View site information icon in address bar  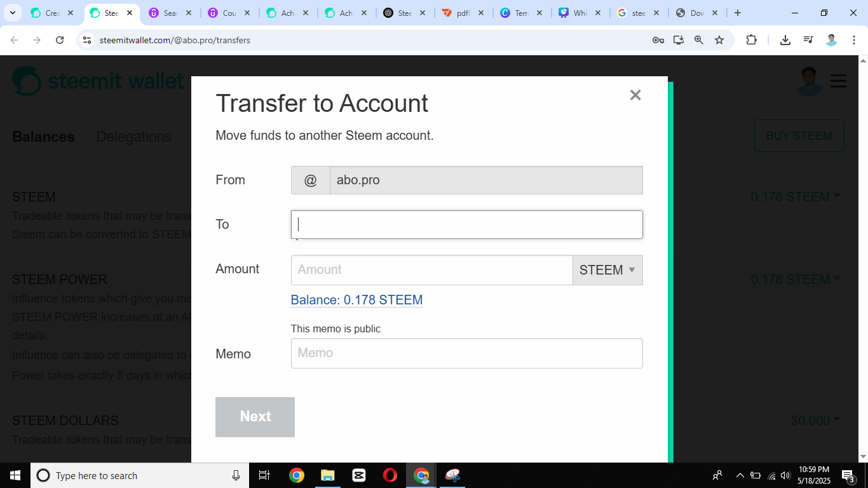pos(88,40)
